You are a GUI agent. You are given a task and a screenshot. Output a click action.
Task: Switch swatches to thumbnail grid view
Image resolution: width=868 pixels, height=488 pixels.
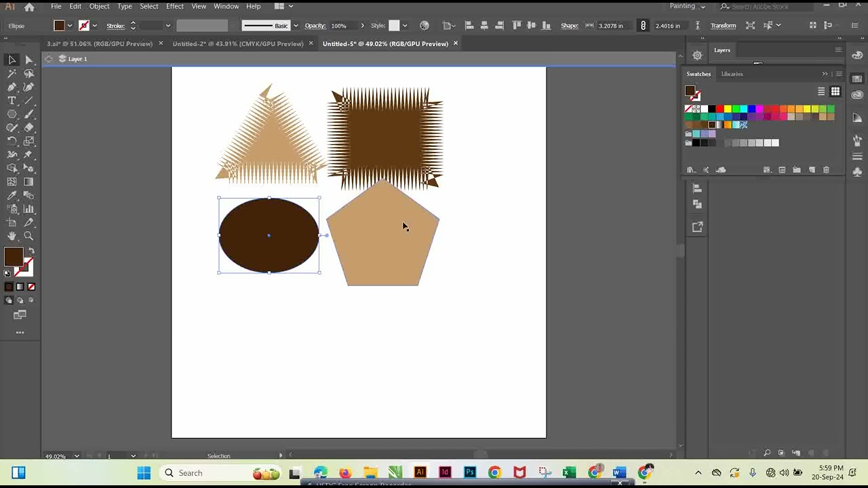tap(835, 91)
